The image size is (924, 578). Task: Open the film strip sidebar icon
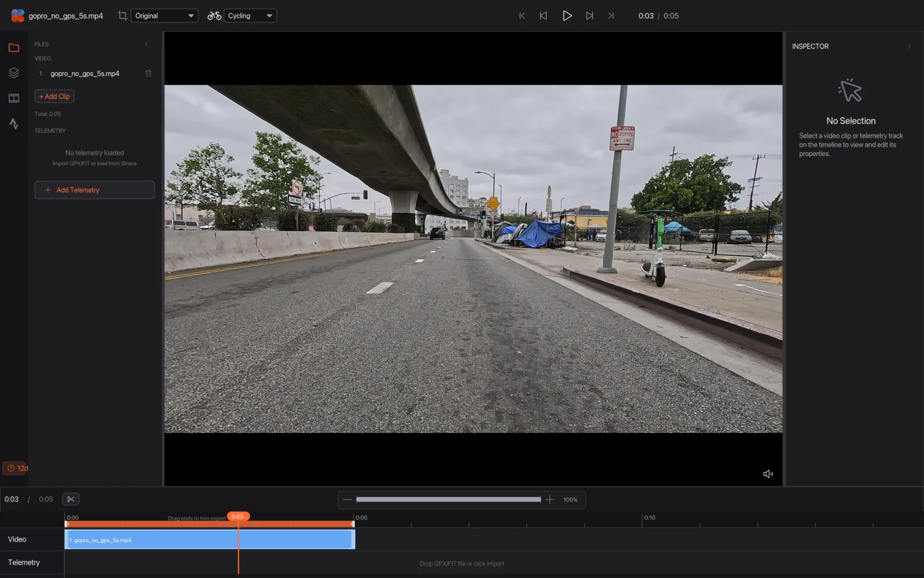[14, 98]
